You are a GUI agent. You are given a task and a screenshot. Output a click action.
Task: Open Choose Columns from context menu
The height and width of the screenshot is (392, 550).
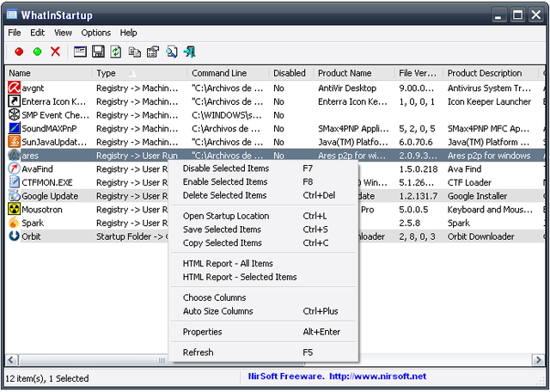click(x=264, y=297)
